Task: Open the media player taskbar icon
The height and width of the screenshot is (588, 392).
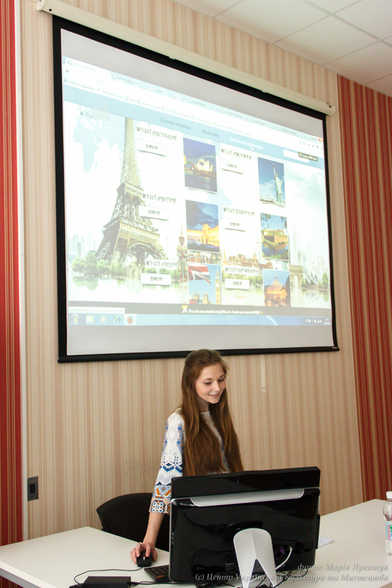Action: pos(103,320)
